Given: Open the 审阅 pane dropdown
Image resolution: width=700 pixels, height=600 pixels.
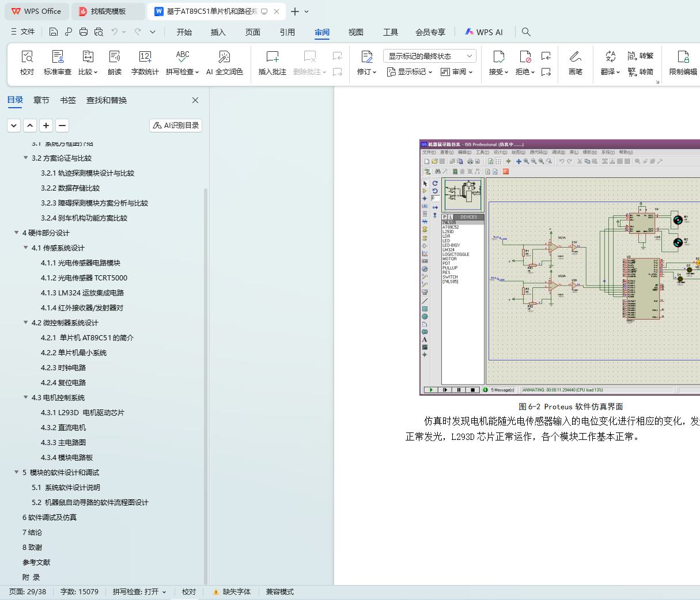Looking at the screenshot, I should coord(457,72).
